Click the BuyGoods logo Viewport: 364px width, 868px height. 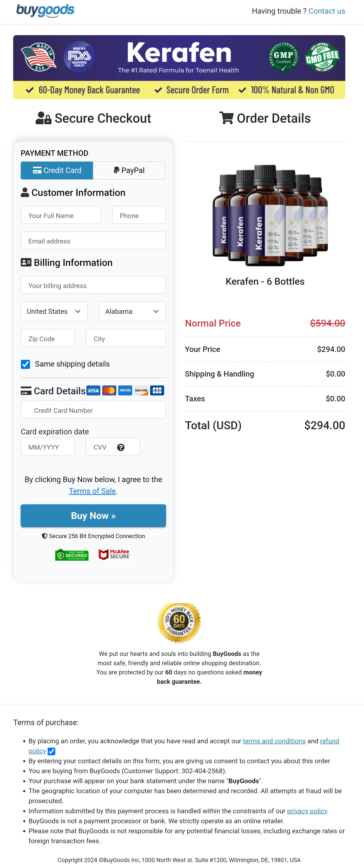click(45, 11)
